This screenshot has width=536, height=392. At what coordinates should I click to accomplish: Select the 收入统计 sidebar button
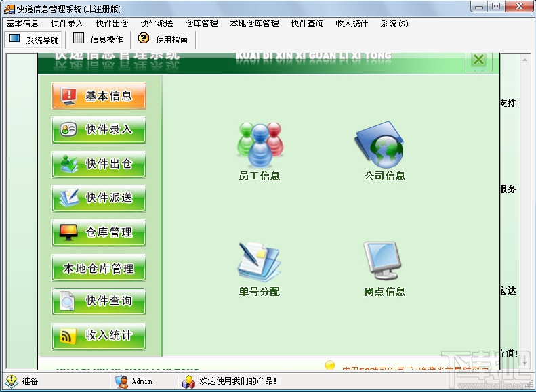(99, 336)
